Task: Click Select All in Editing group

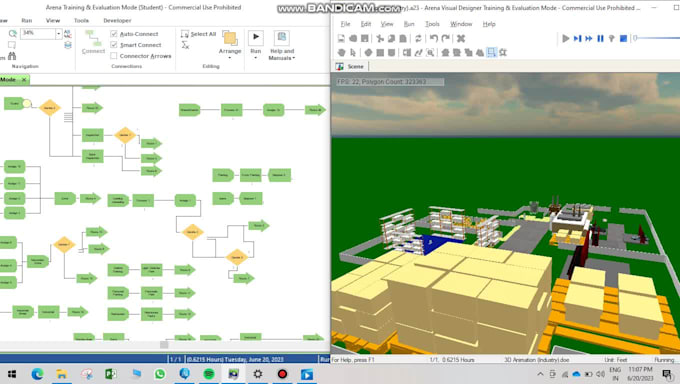Action: click(198, 34)
